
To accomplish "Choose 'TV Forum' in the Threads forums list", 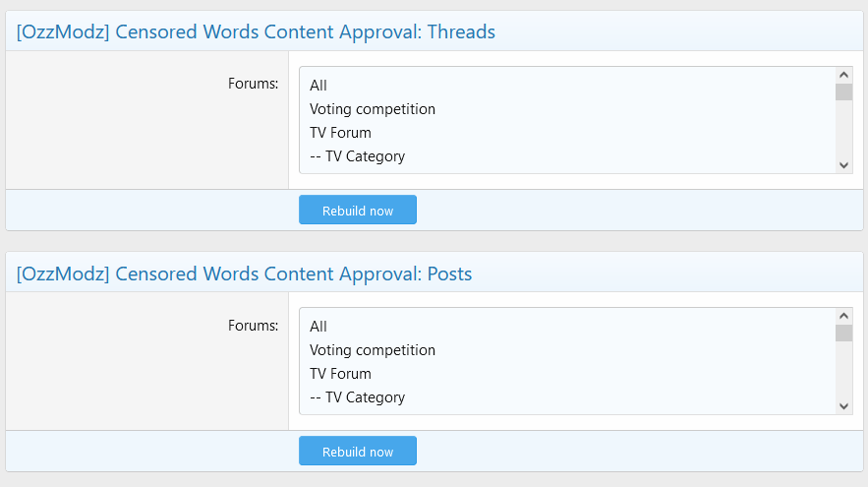I will pyautogui.click(x=340, y=133).
